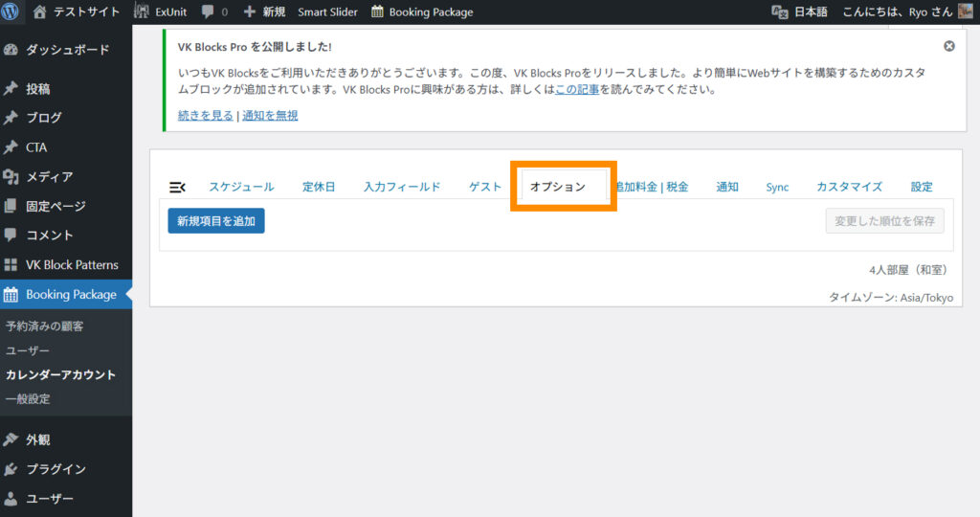
Task: Open ダッシュボード in the sidebar
Action: pos(66,50)
